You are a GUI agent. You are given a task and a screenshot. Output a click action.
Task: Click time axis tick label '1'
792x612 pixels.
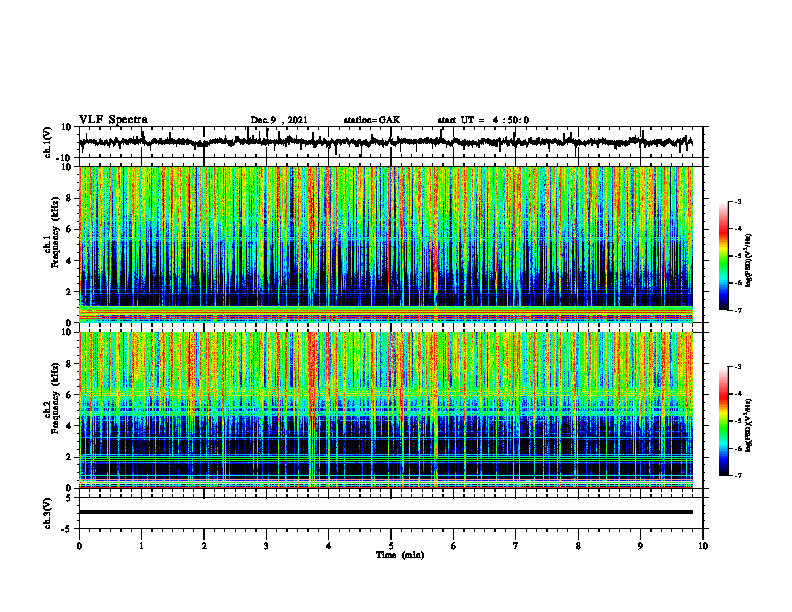pyautogui.click(x=141, y=546)
